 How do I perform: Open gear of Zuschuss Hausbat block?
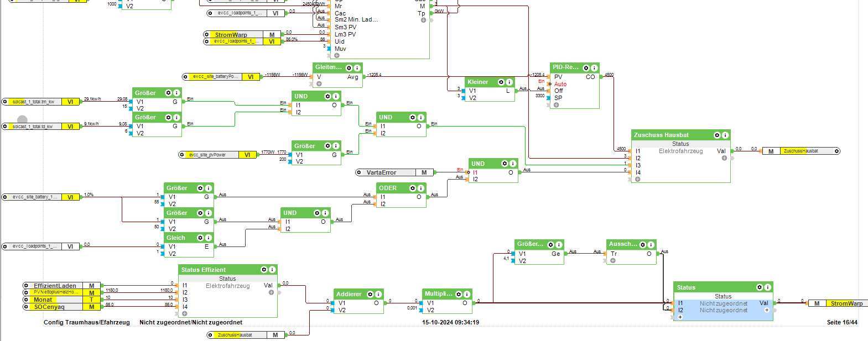pyautogui.click(x=717, y=135)
